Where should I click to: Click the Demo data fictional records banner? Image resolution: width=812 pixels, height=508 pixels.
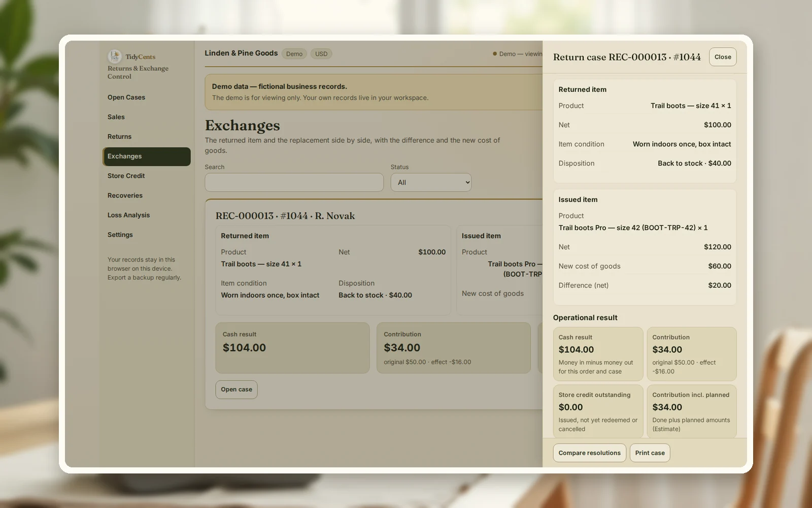click(x=374, y=92)
